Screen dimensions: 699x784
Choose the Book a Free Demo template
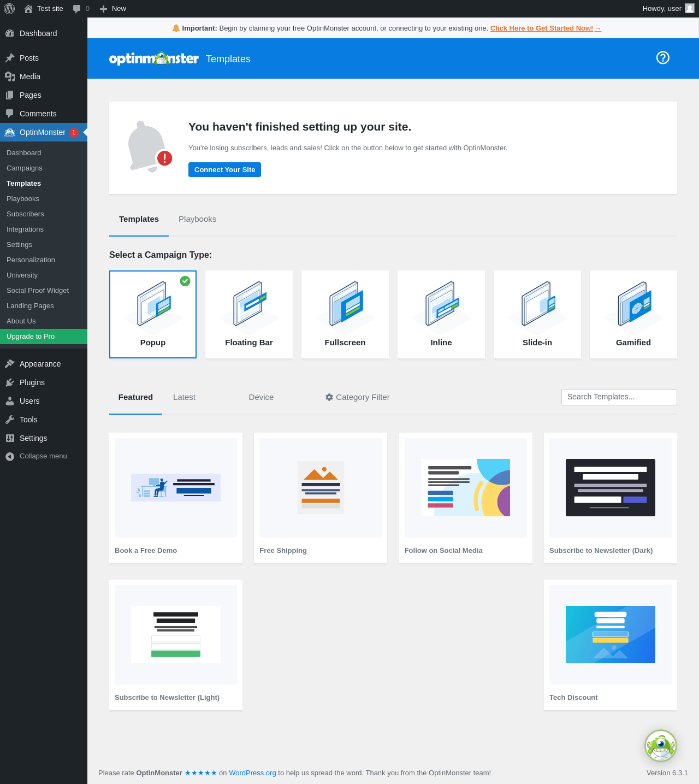coord(176,498)
